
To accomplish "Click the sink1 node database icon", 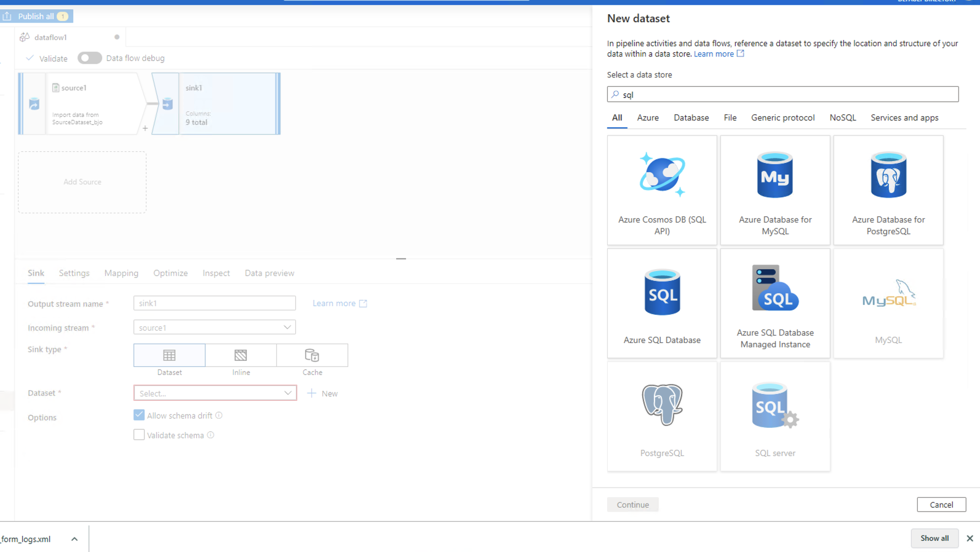I will pos(167,104).
